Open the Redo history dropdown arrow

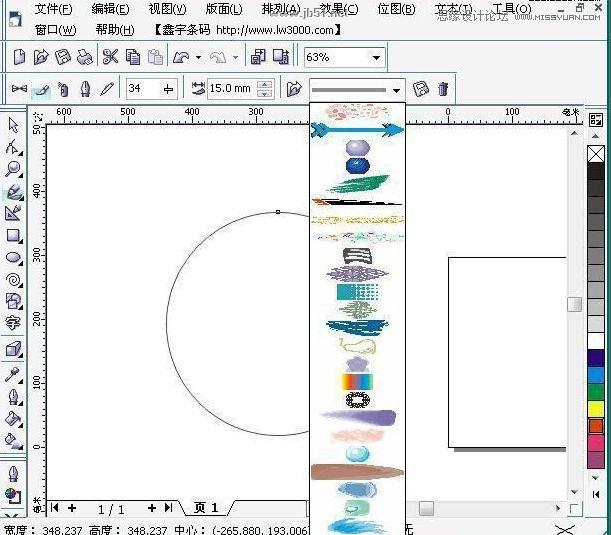click(235, 58)
